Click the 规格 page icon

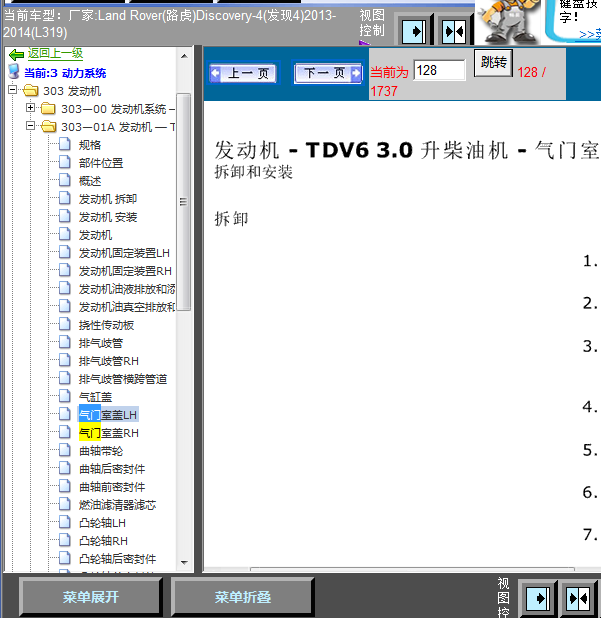[x=65, y=144]
